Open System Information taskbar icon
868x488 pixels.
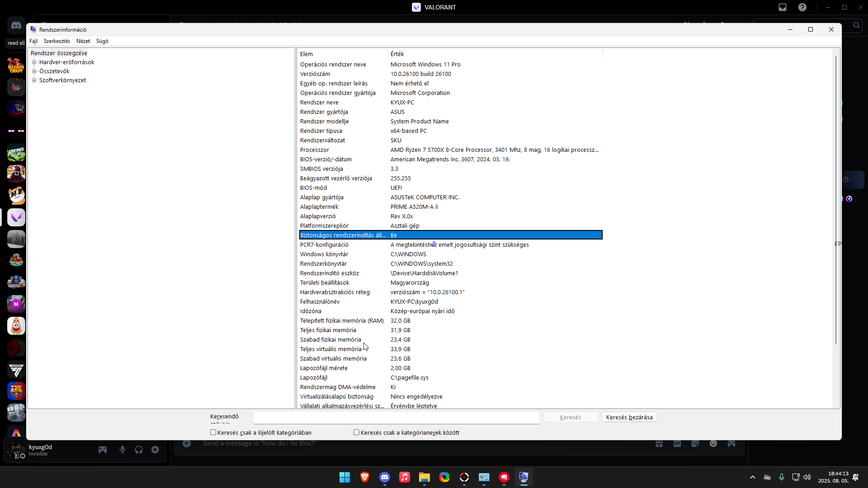524,477
